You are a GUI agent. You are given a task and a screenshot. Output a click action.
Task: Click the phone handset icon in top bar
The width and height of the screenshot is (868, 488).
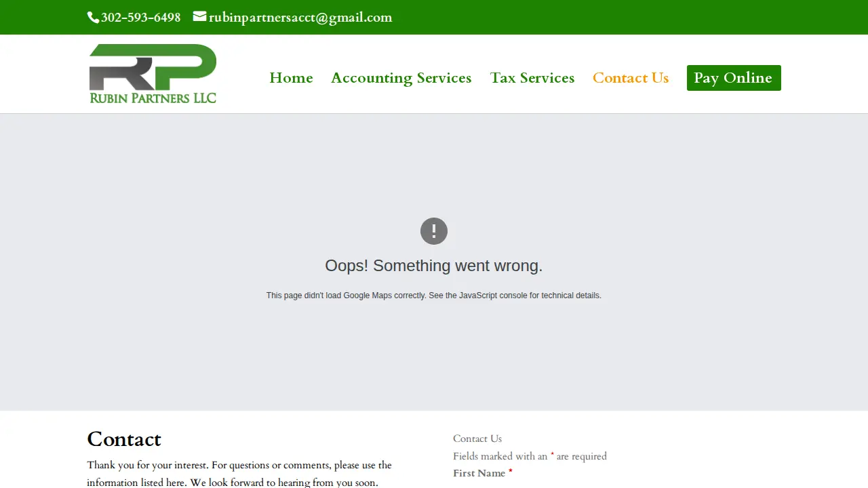[x=94, y=18]
